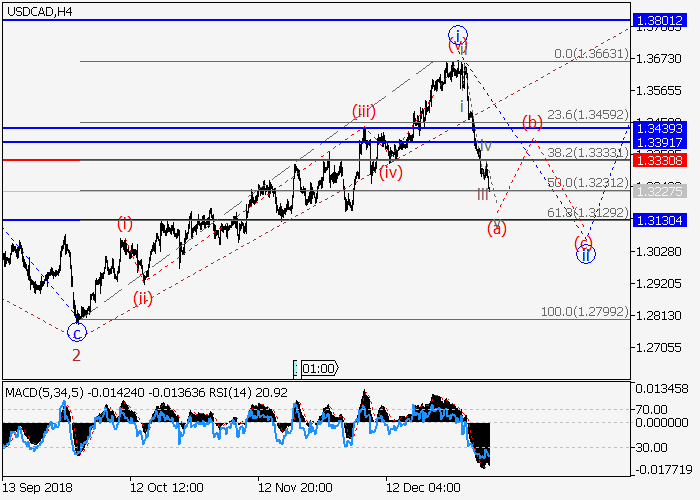The height and width of the screenshot is (500, 700).
Task: Select the 1.31304 blue support level tag
Action: pyautogui.click(x=662, y=220)
